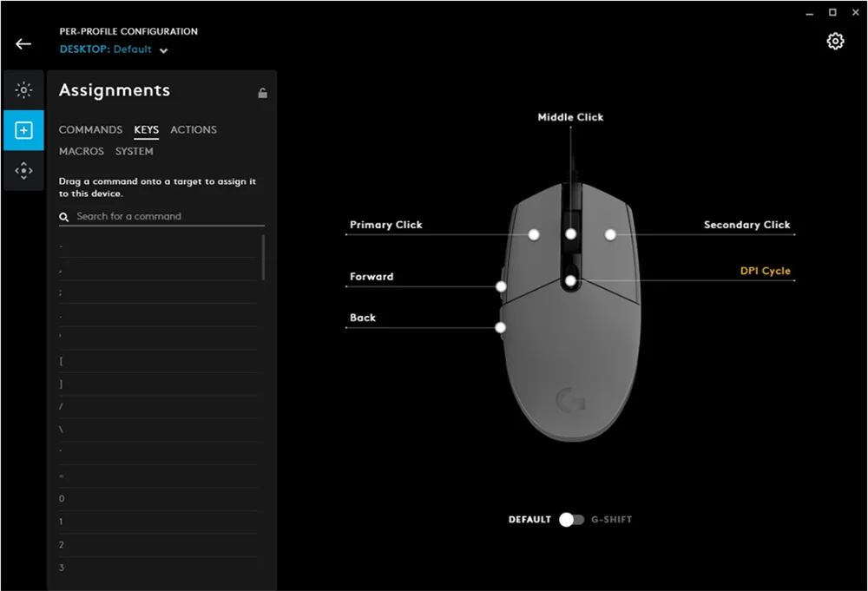Select the '0' key in the list
Image resolution: width=868 pixels, height=591 pixels.
click(158, 499)
